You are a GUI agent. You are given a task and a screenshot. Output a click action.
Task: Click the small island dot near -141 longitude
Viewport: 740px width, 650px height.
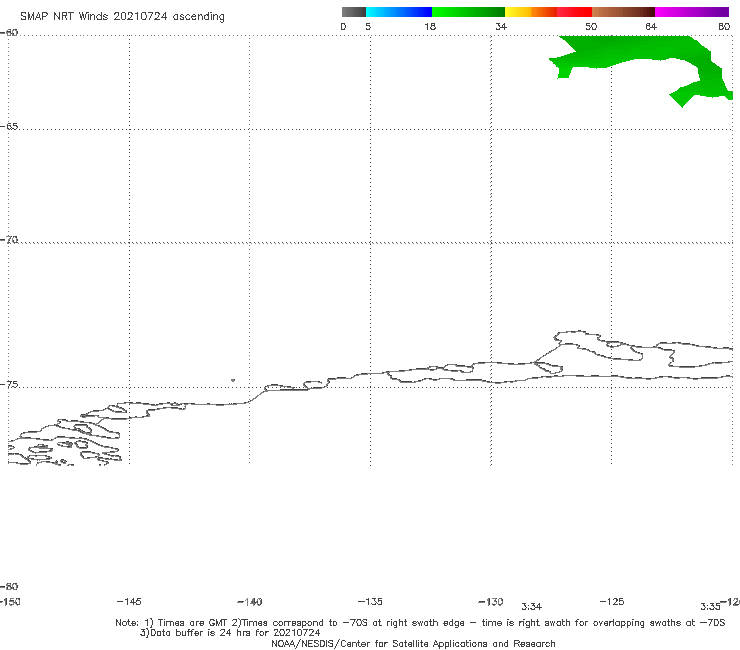pyautogui.click(x=233, y=380)
